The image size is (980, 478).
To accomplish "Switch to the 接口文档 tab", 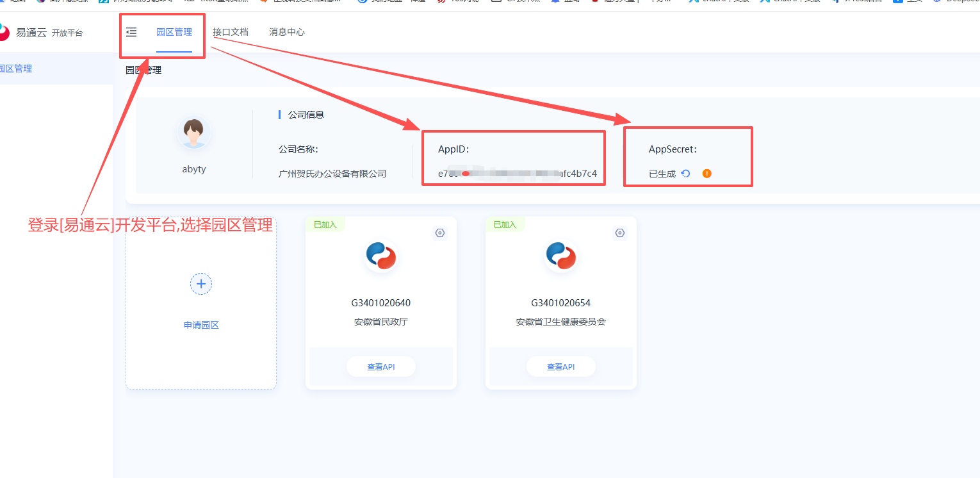I will click(231, 32).
